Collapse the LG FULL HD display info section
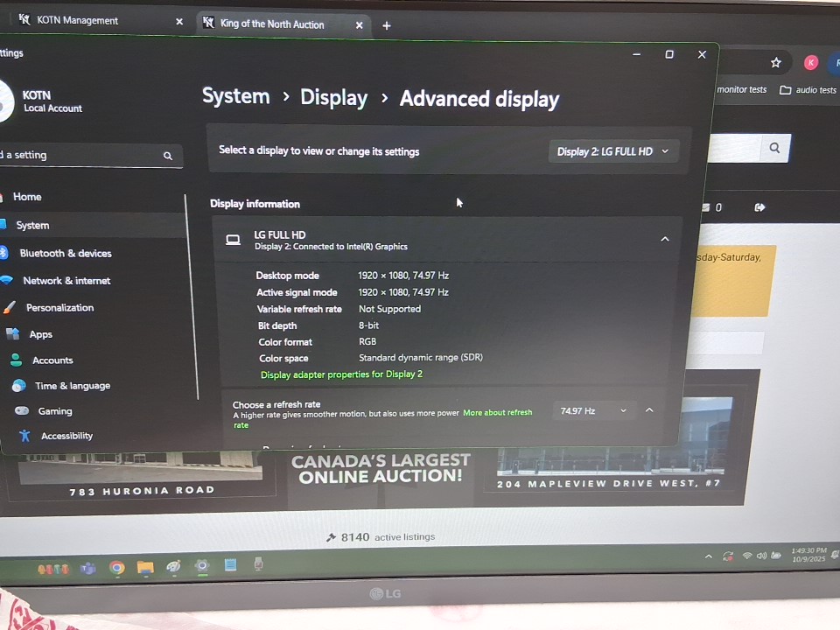 point(665,239)
